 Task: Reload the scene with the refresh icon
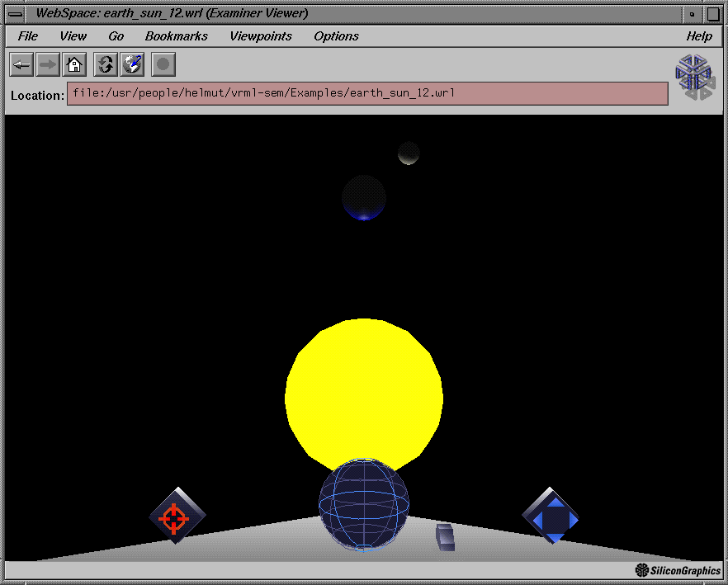[106, 64]
